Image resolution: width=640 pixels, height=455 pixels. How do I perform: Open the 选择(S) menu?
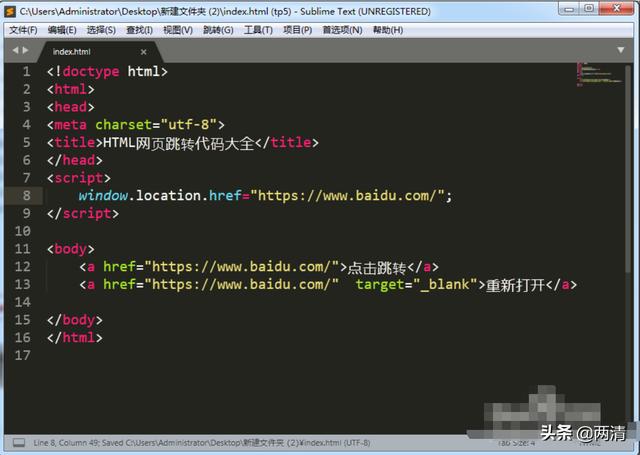tap(101, 30)
